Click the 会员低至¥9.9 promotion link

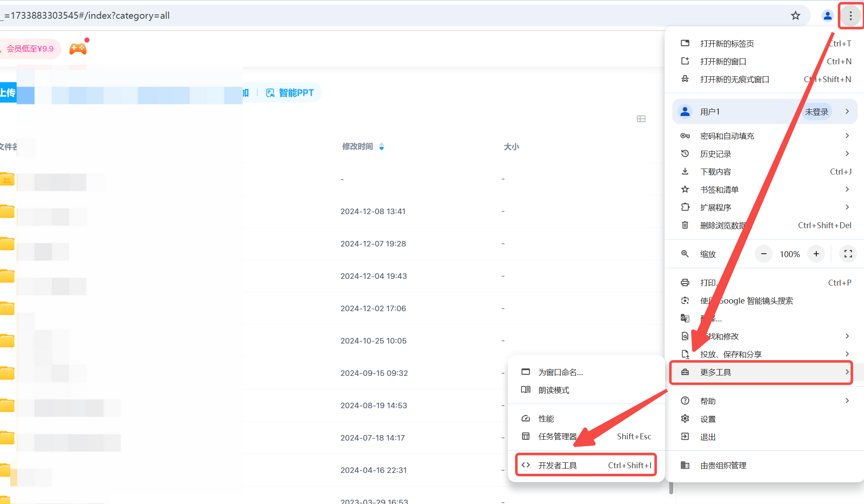[30, 49]
